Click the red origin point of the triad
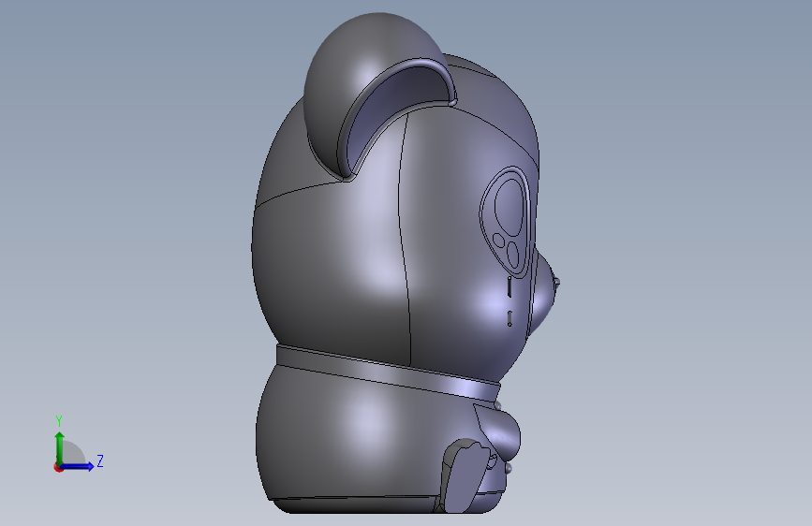Screen dimensions: 812x526 58,467
